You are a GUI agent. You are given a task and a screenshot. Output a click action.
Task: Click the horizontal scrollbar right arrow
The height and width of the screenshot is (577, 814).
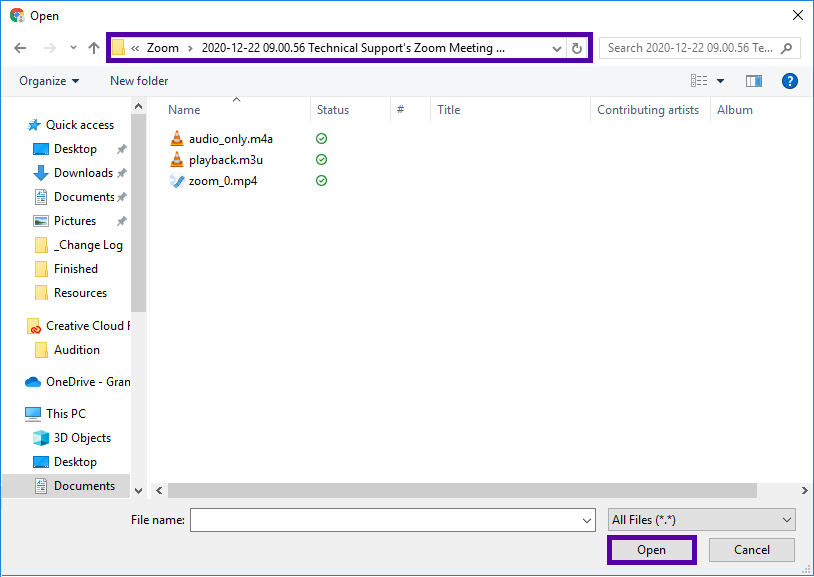pos(804,490)
